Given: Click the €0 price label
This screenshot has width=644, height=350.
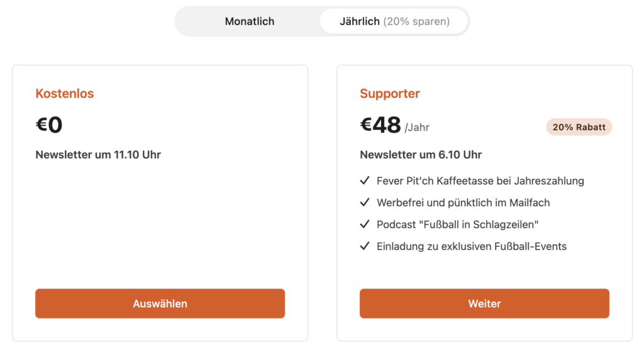Looking at the screenshot, I should pyautogui.click(x=49, y=125).
